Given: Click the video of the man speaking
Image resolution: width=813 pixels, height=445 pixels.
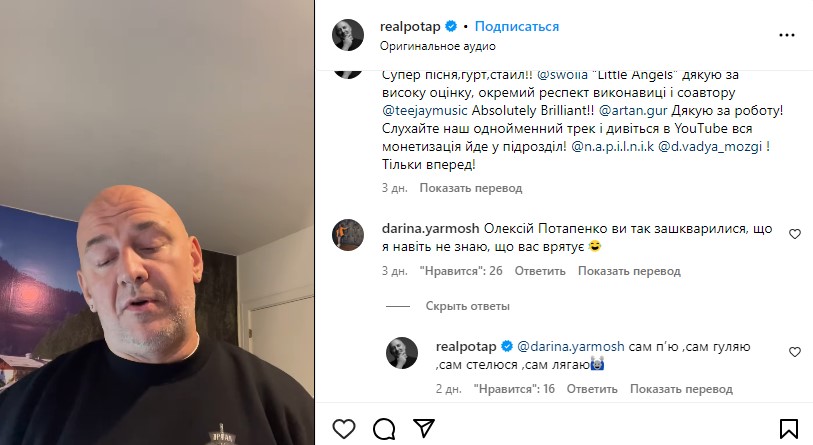Looking at the screenshot, I should [157, 222].
